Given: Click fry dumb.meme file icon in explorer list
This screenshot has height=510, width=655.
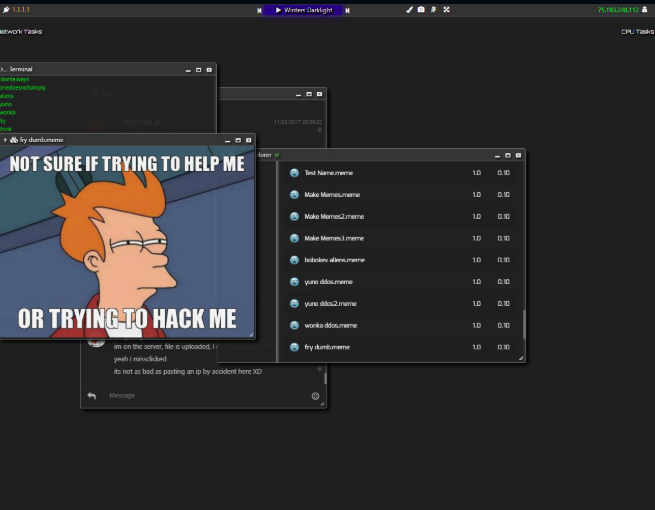Looking at the screenshot, I should click(294, 347).
